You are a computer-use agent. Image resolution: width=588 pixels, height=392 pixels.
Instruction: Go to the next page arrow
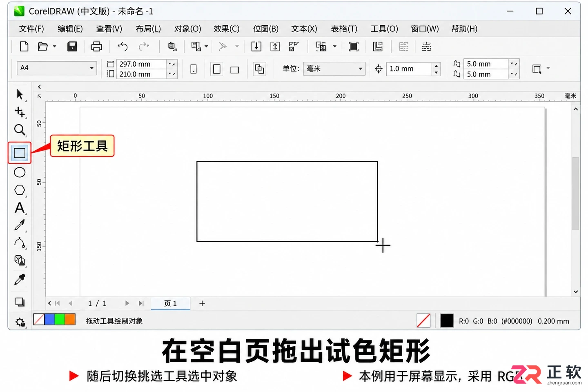point(127,303)
